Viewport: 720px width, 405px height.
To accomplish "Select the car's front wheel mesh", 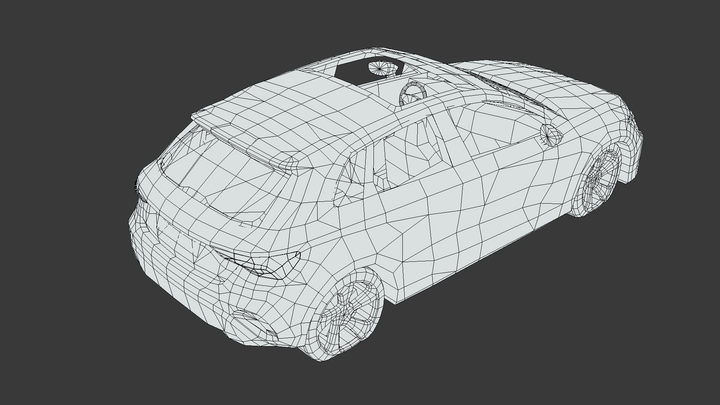I will (x=596, y=180).
